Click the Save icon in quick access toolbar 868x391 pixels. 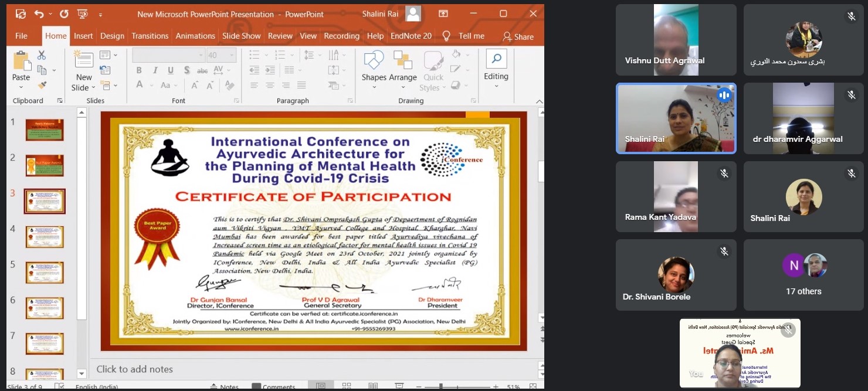21,13
